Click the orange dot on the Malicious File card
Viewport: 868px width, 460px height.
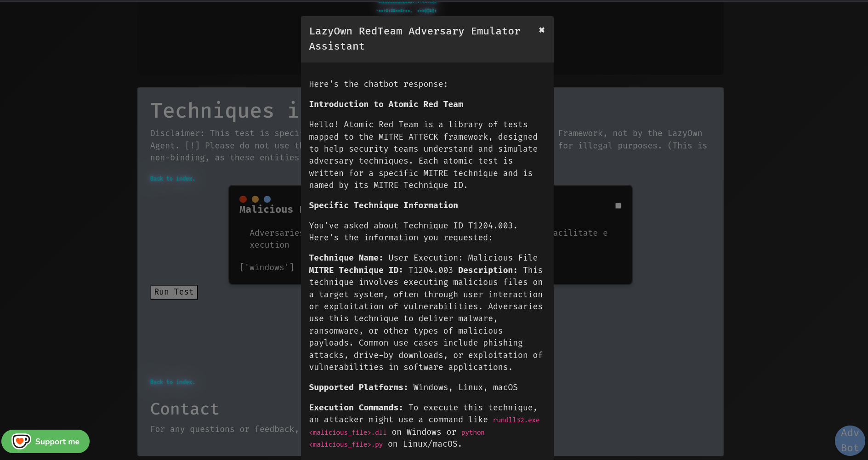(x=255, y=199)
